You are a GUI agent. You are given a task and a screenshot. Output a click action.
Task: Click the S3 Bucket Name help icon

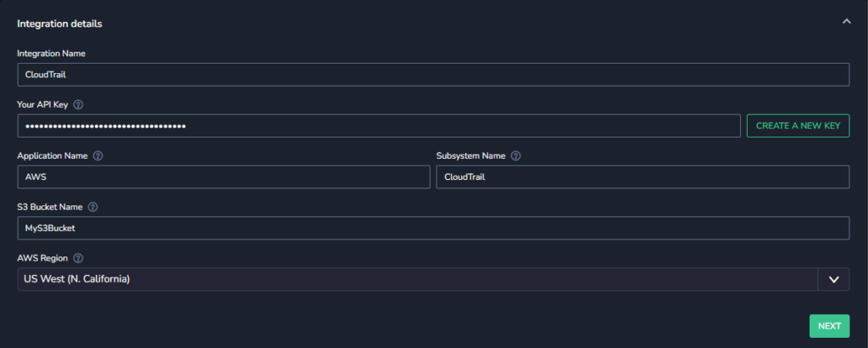coord(93,207)
